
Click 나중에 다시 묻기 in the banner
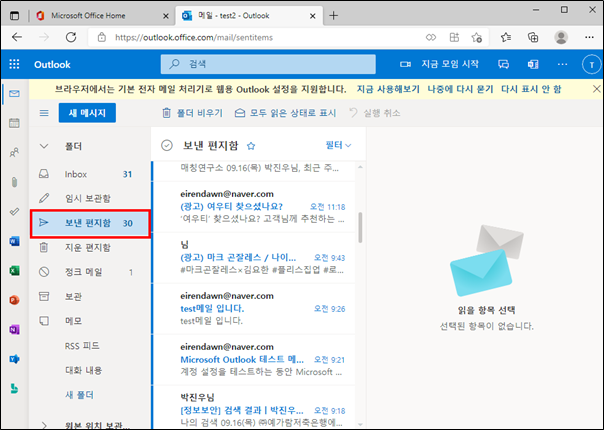coord(460,89)
